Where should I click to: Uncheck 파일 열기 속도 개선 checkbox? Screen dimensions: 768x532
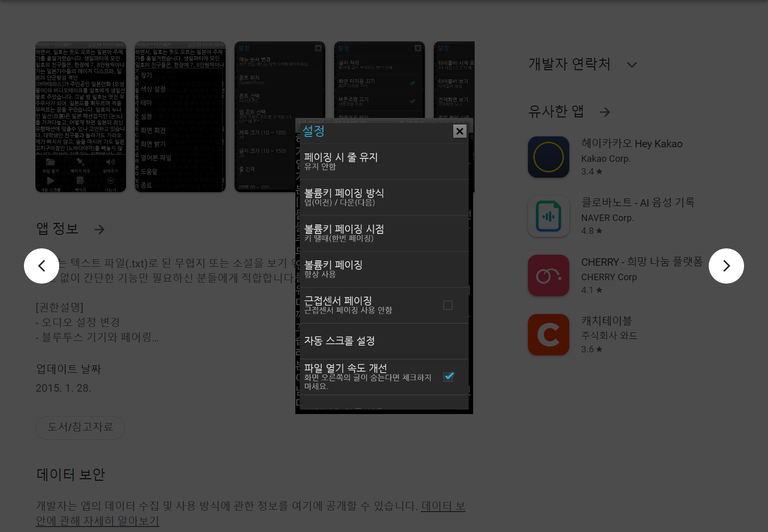[448, 377]
